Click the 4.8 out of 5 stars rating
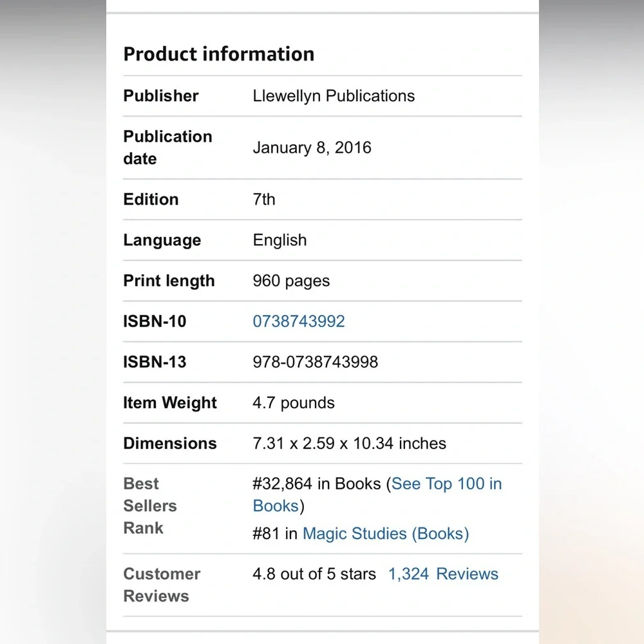The width and height of the screenshot is (644, 644). 314,574
